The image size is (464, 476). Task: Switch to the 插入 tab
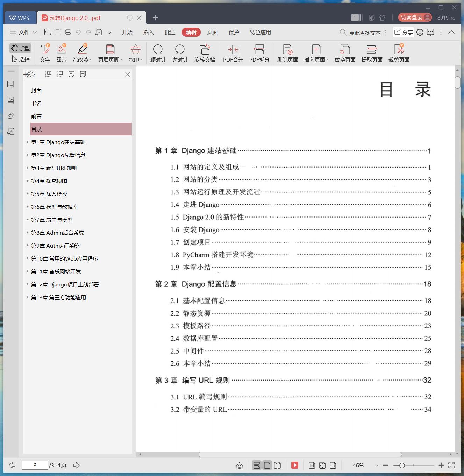149,32
